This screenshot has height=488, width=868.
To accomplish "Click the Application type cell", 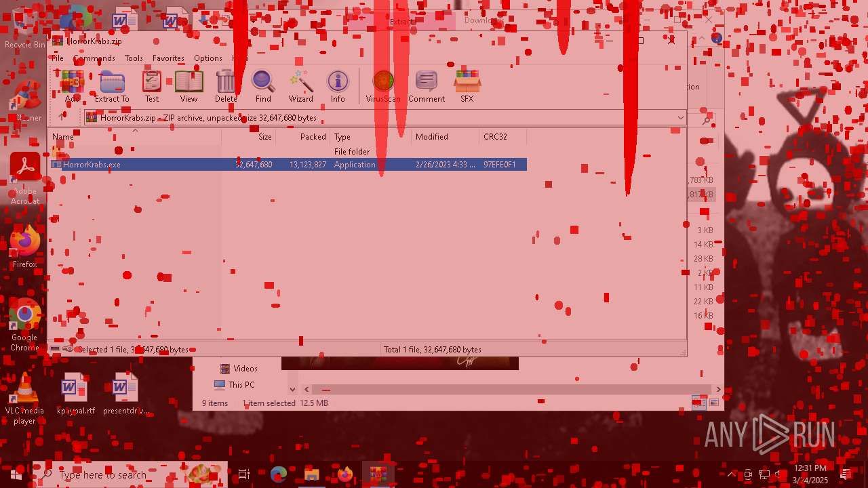I will tap(355, 165).
